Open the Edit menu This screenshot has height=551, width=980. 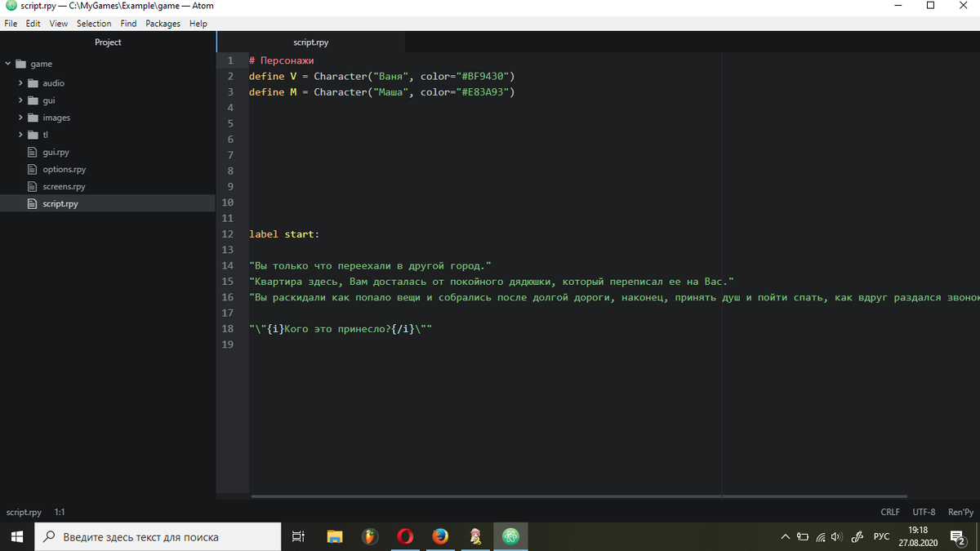[33, 24]
